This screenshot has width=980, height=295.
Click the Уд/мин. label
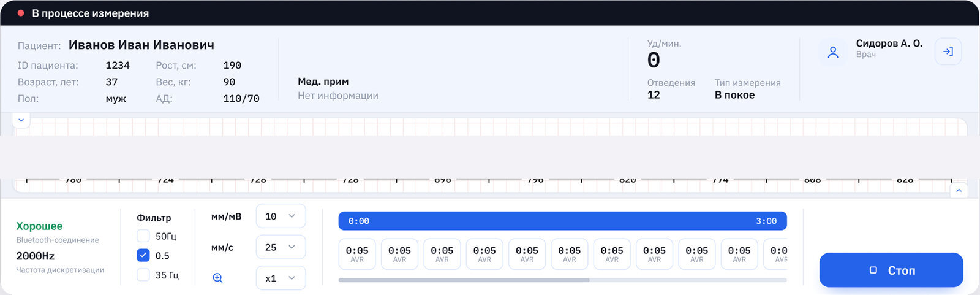tap(665, 44)
